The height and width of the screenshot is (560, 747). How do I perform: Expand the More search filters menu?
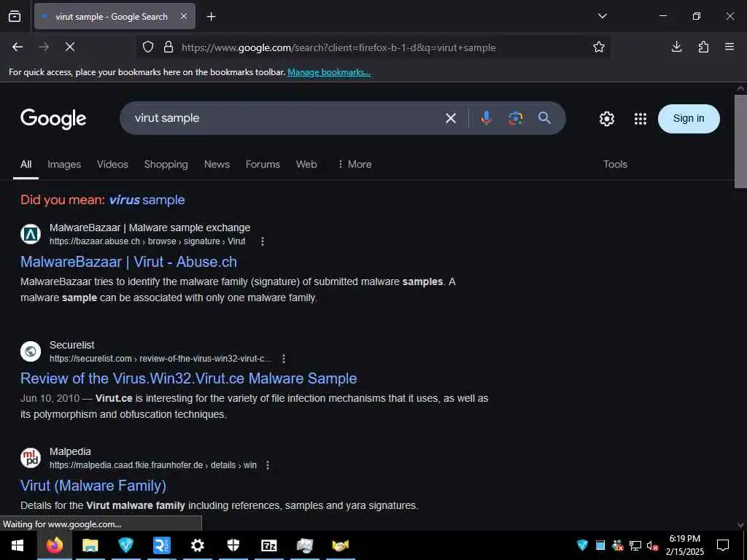355,164
